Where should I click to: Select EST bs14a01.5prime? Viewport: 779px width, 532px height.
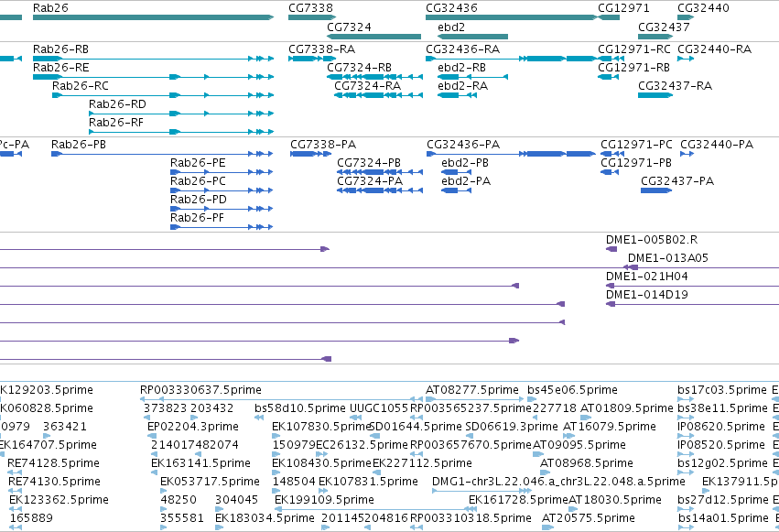pos(723,518)
